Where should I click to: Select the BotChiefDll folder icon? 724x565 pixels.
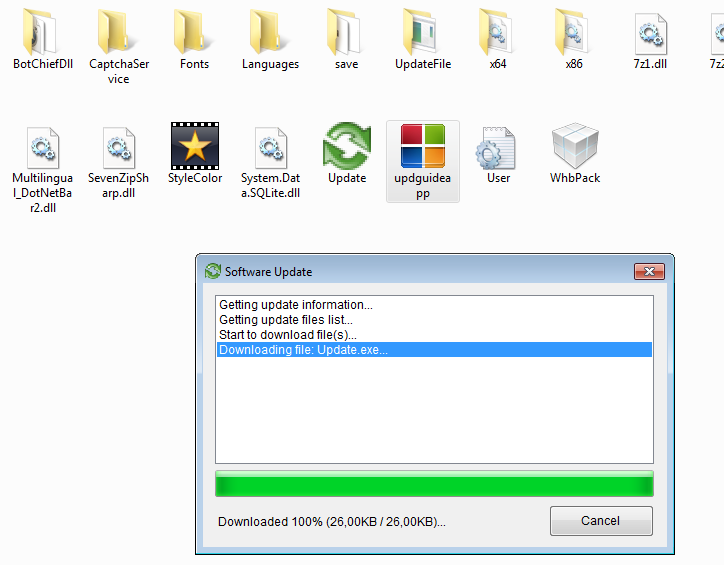(x=42, y=32)
